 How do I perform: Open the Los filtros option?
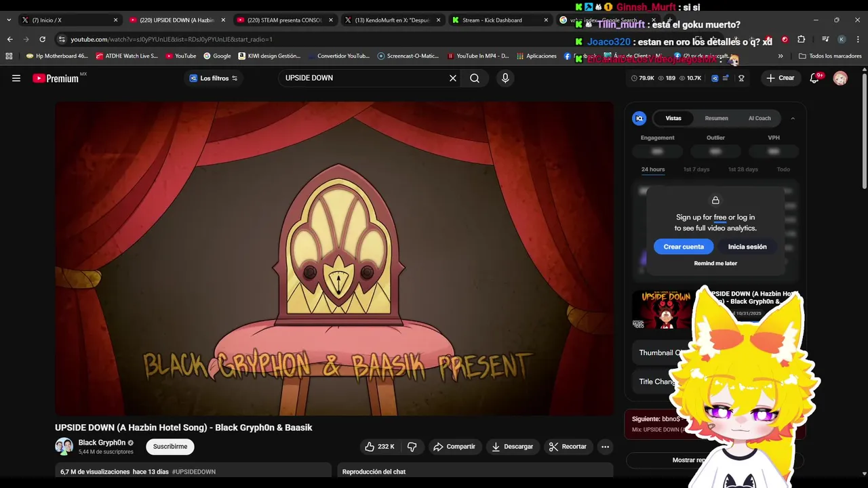click(214, 78)
